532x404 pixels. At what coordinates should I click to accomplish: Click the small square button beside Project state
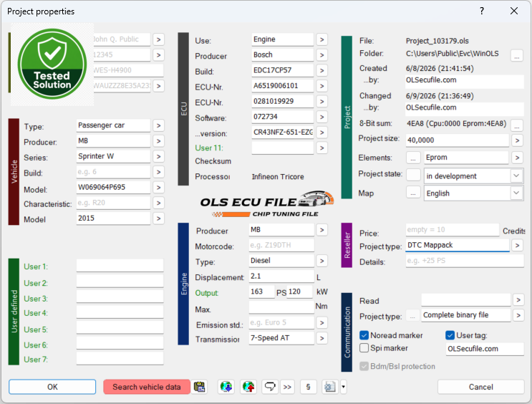point(413,175)
